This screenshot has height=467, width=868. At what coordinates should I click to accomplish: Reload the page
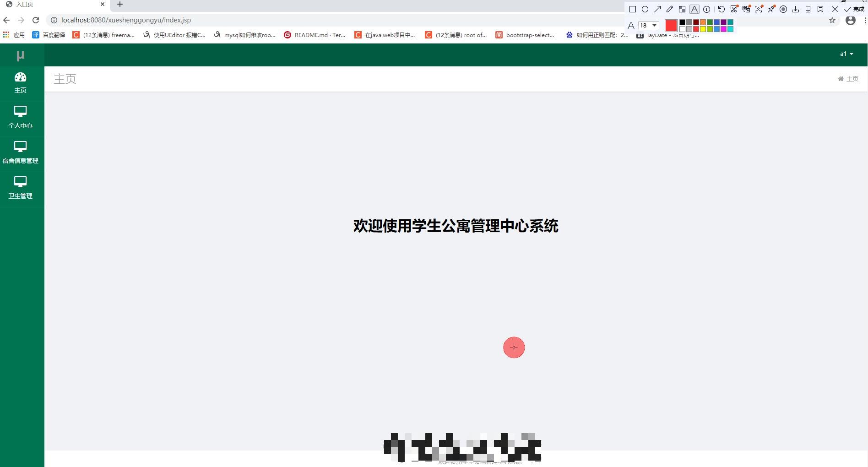[x=36, y=20]
